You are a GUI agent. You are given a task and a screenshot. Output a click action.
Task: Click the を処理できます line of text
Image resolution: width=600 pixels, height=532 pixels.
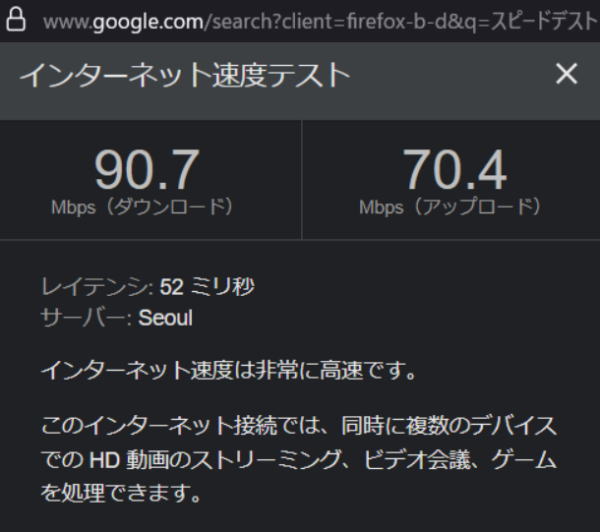tap(124, 493)
